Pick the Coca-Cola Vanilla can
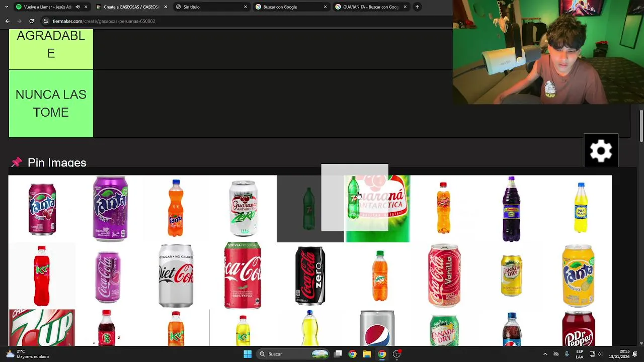The height and width of the screenshot is (362, 644). coord(444,276)
